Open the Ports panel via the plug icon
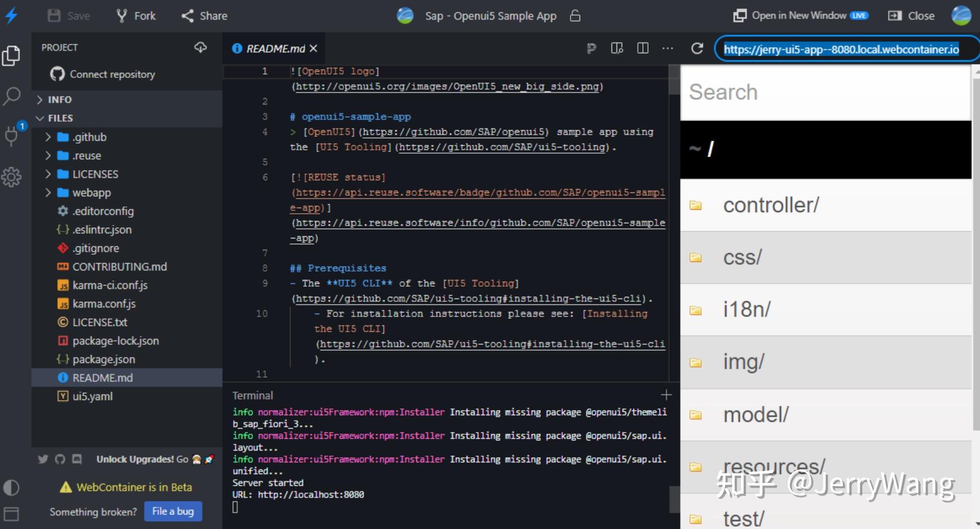This screenshot has height=529, width=980. (12, 136)
